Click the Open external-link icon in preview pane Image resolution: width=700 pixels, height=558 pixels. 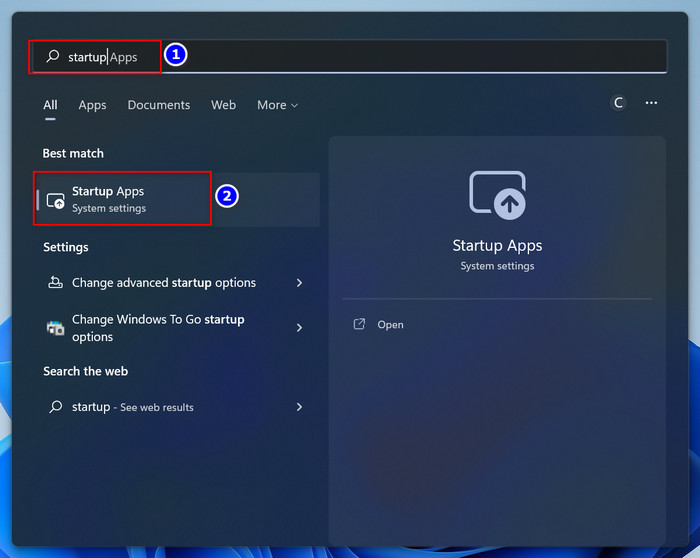click(359, 324)
